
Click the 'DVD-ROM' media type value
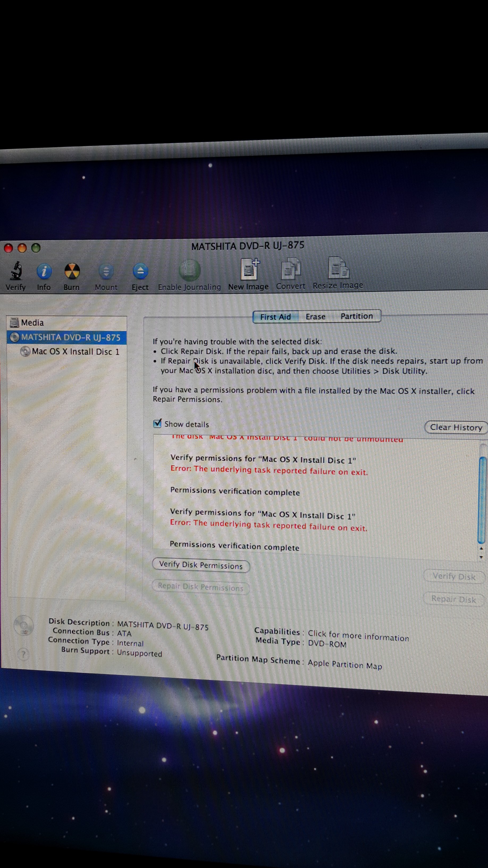coord(327,643)
